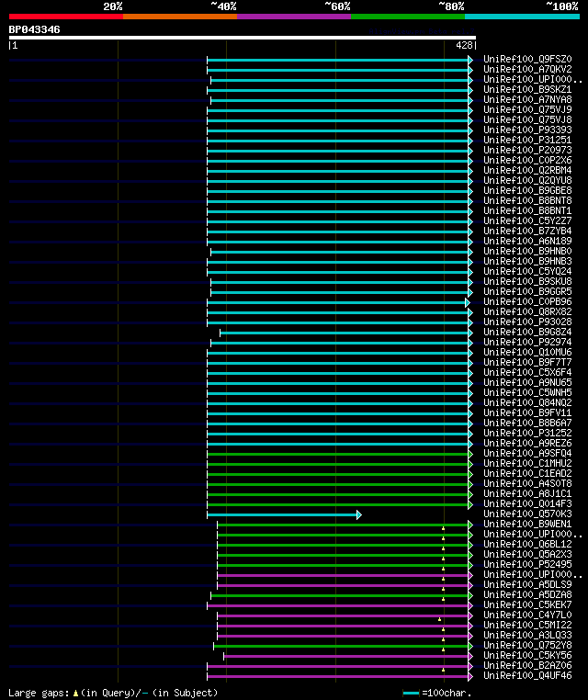Click the UniRef100_B9HNB3 label

tap(527, 262)
